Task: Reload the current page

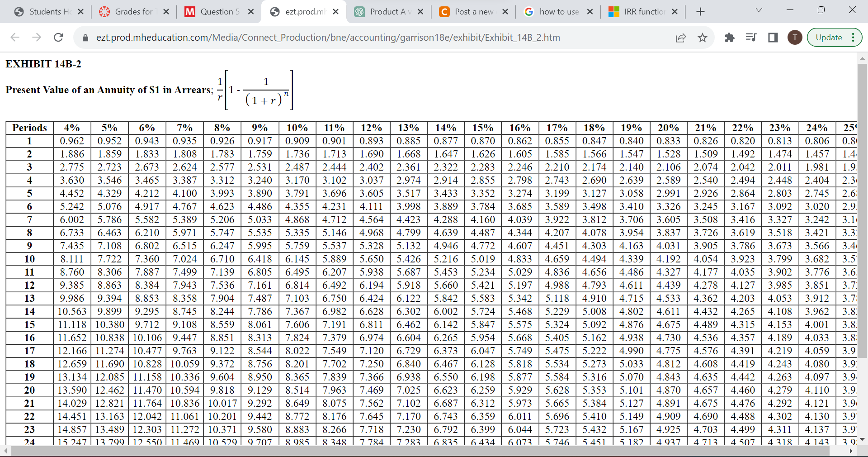Action: coord(58,38)
